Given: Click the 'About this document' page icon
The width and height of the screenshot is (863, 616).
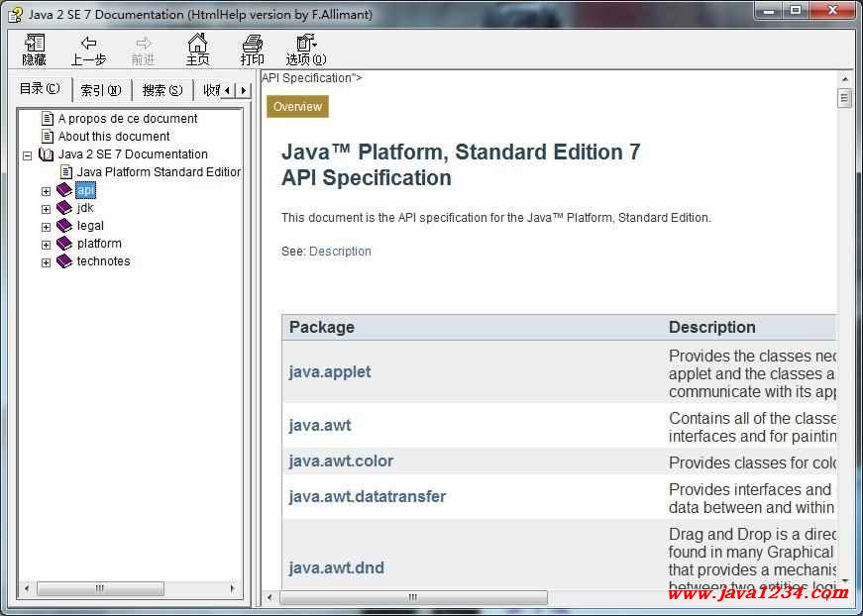Looking at the screenshot, I should tap(47, 137).
